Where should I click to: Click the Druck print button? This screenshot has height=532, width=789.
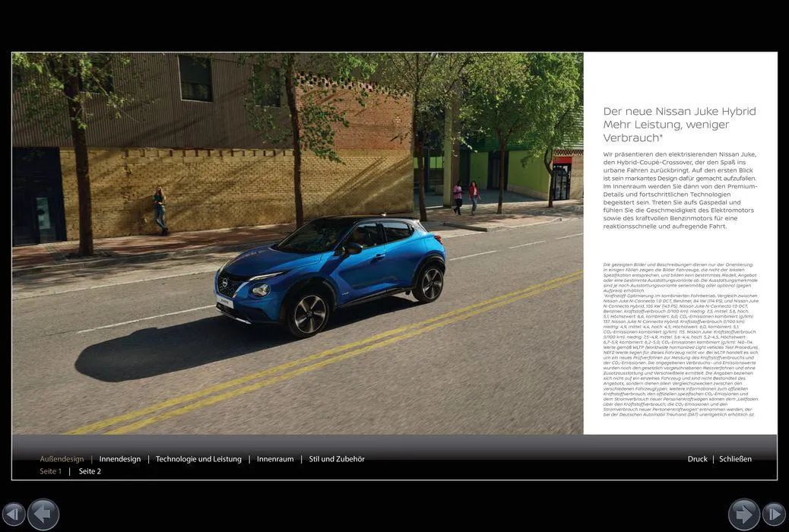click(697, 459)
